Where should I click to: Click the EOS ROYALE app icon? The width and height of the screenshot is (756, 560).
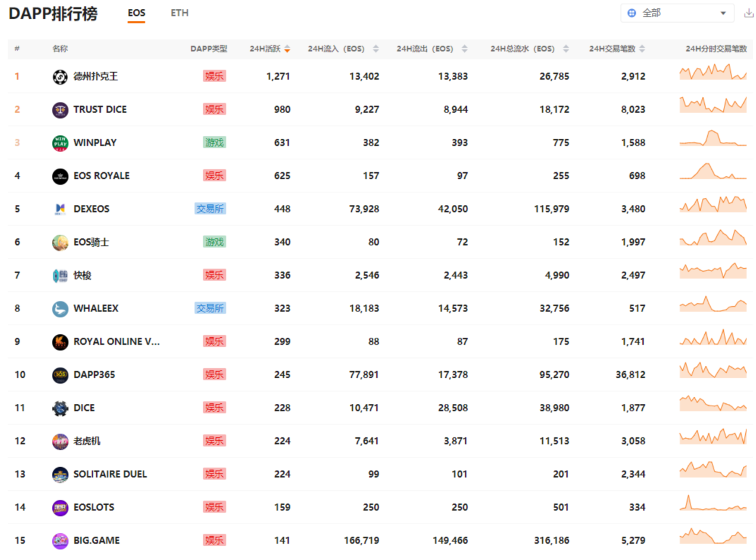pos(60,176)
